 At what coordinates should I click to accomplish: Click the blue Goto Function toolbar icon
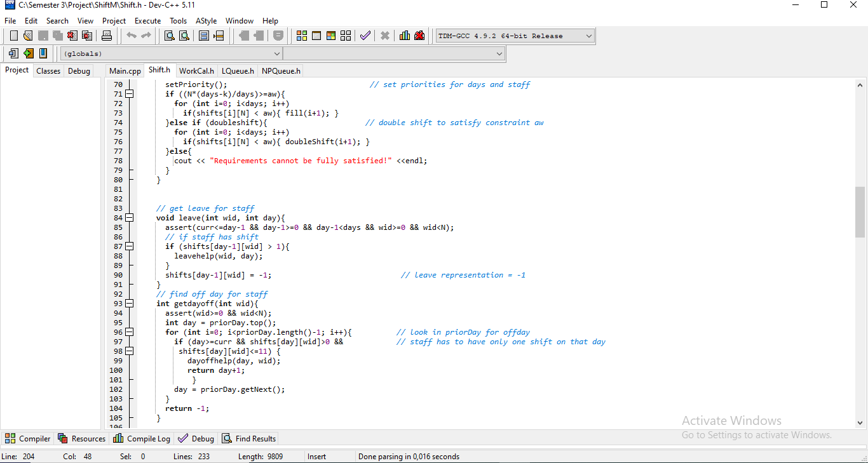click(x=204, y=36)
